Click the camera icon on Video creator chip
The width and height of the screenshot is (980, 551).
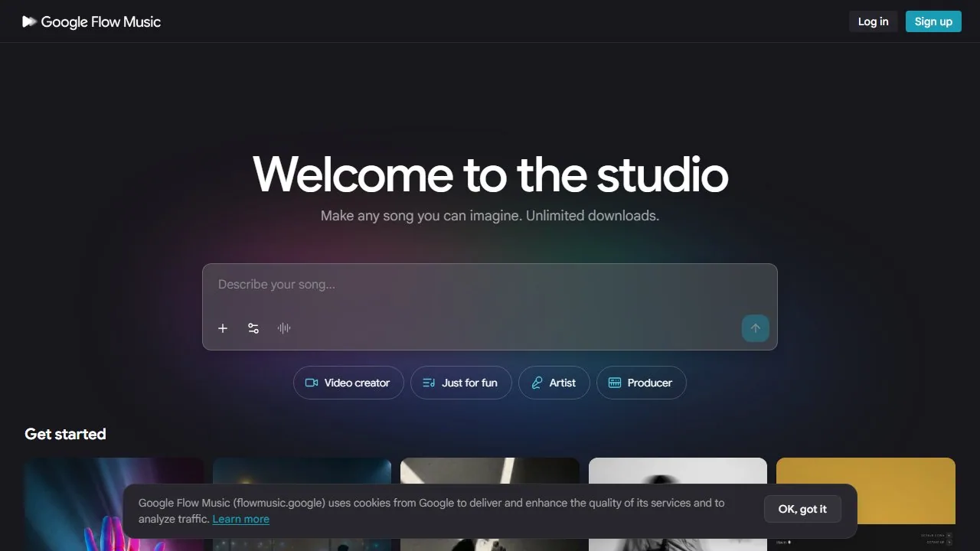click(x=312, y=383)
